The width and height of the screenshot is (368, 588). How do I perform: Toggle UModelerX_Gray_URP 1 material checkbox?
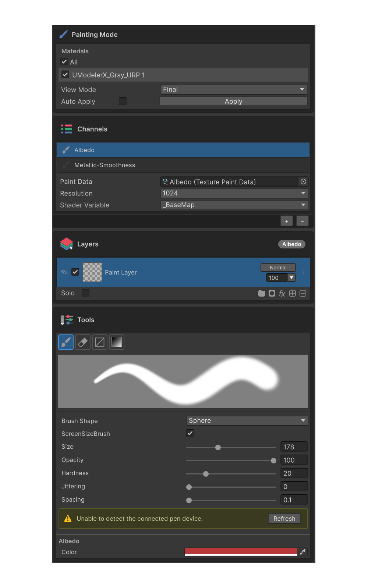tap(65, 75)
